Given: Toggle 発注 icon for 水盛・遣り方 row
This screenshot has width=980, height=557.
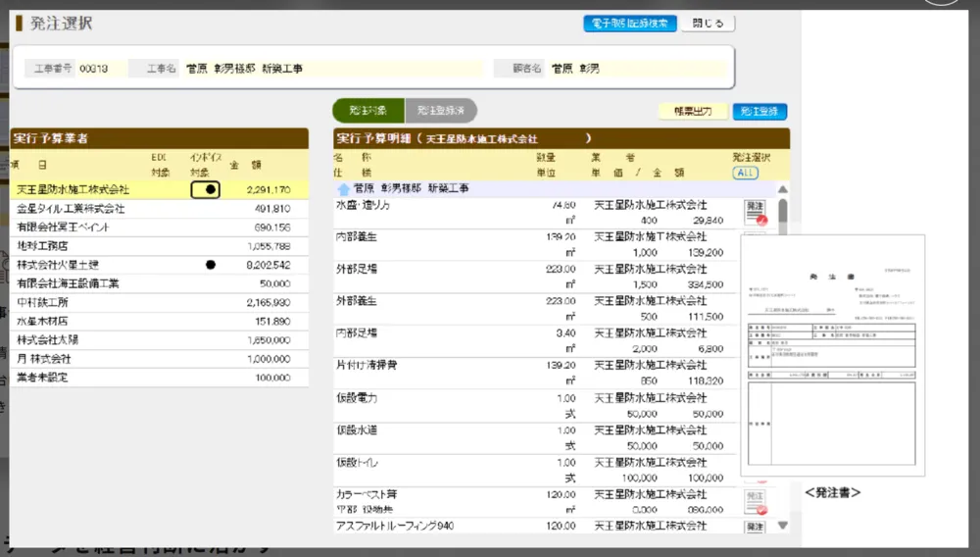Looking at the screenshot, I should tap(755, 213).
